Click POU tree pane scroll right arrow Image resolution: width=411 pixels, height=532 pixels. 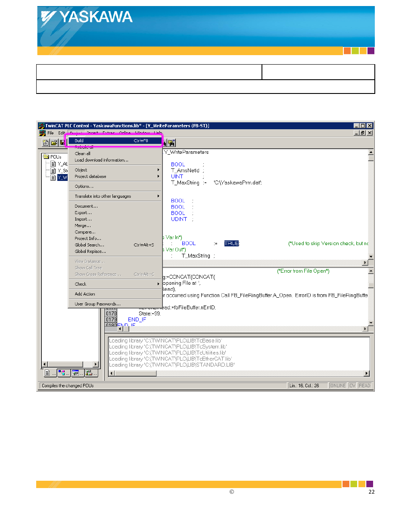(x=96, y=364)
